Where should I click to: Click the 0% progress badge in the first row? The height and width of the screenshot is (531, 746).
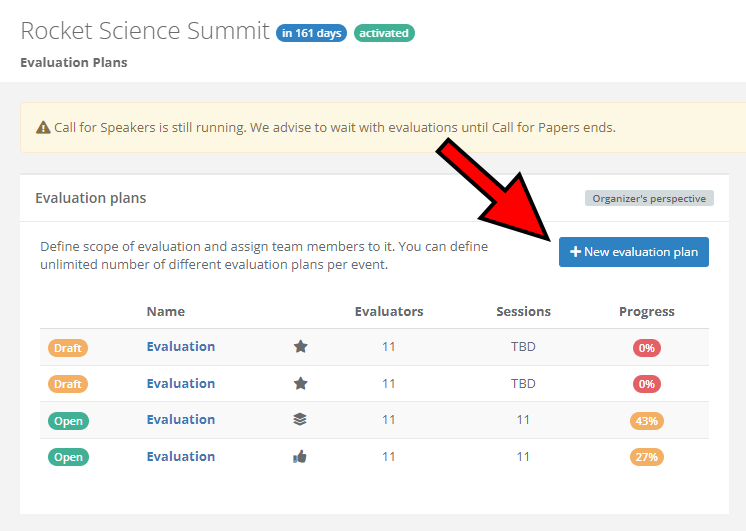(x=646, y=348)
